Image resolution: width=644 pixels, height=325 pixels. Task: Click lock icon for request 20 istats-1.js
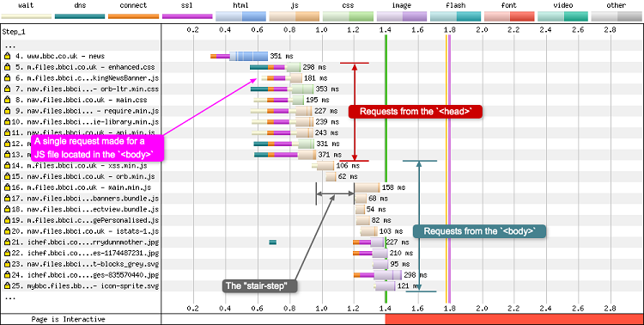point(7,231)
